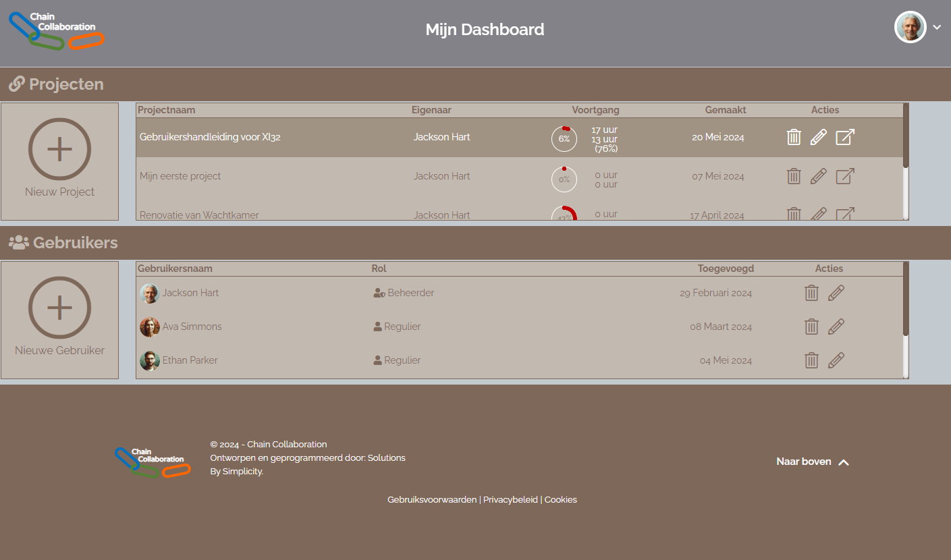Select the Renovatie van Wachtkamer project name
951x560 pixels.
(199, 215)
